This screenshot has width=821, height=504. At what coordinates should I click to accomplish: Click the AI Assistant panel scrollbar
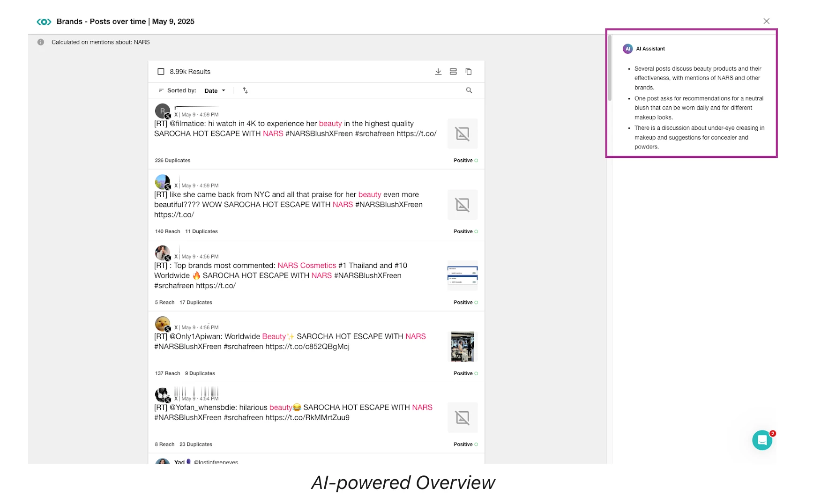(610, 68)
